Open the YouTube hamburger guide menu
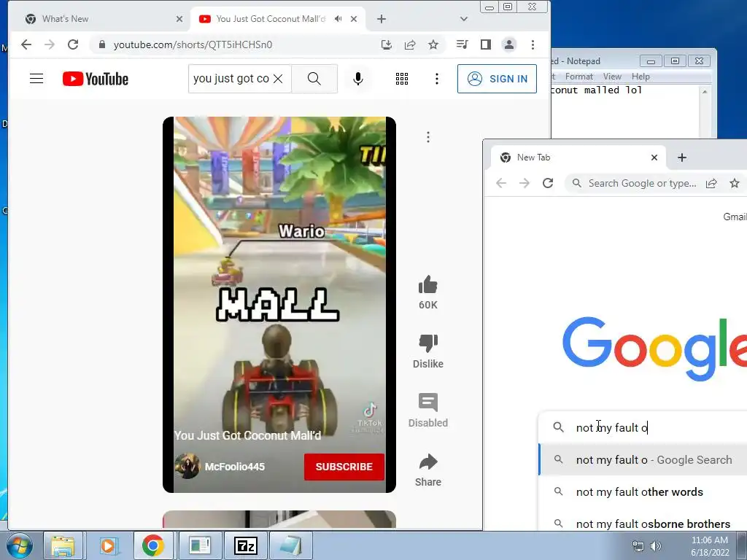The width and height of the screenshot is (747, 560). point(36,79)
